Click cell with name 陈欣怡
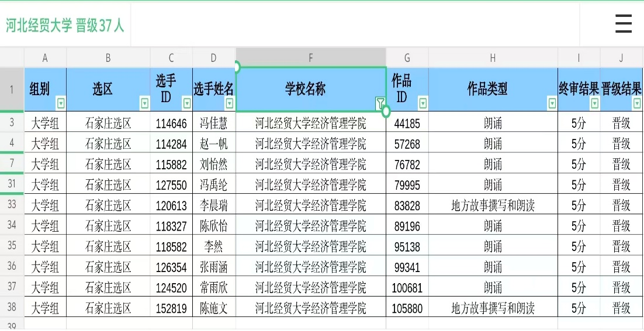644x331 pixels. pos(213,225)
